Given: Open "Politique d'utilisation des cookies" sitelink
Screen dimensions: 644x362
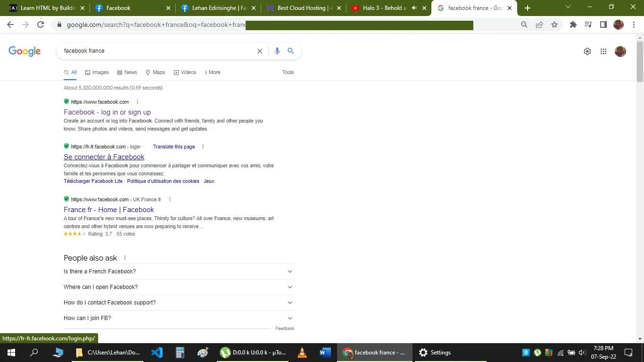Looking at the screenshot, I should [x=163, y=181].
